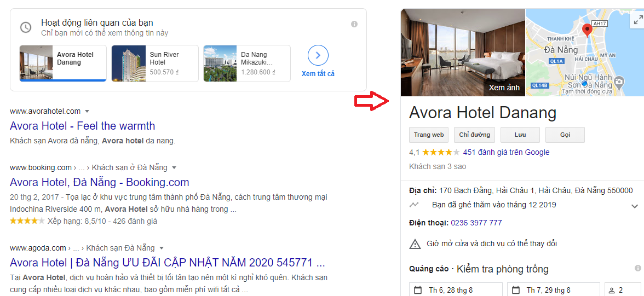Image resolution: width=644 pixels, height=296 pixels.
Task: Open dropdown arrow next to www.avorahotel.com
Action: pos(87,111)
